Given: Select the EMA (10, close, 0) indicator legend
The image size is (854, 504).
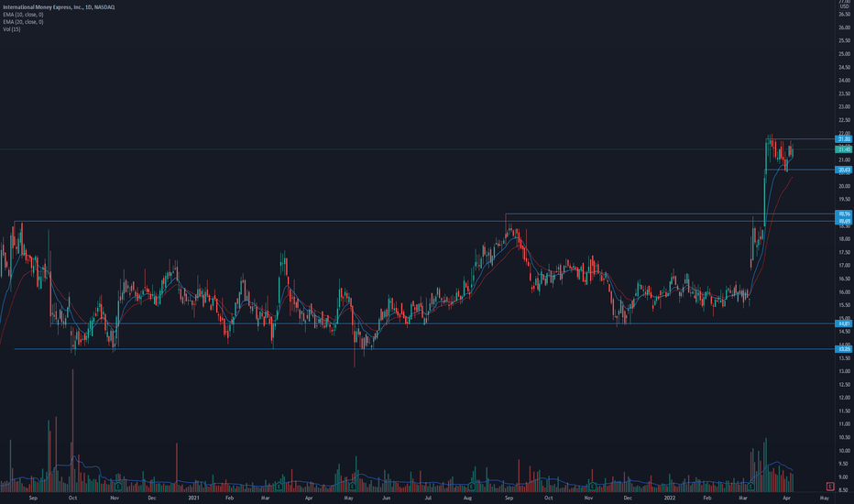Looking at the screenshot, I should (23, 15).
